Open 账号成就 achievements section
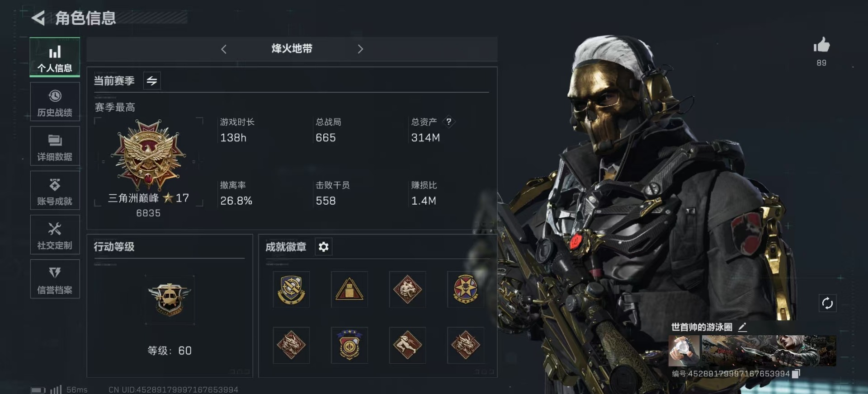The image size is (868, 394). (x=55, y=191)
